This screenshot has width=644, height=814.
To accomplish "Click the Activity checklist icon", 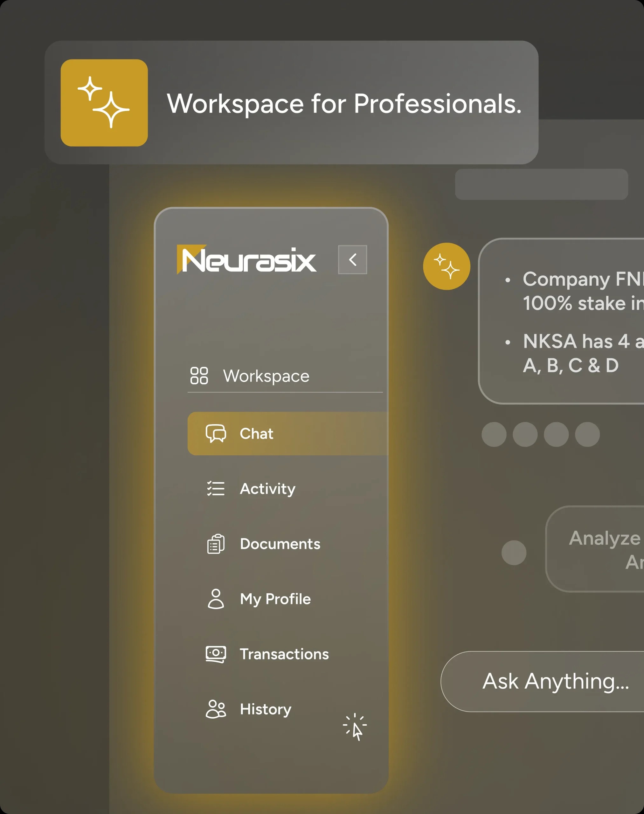I will (x=216, y=488).
